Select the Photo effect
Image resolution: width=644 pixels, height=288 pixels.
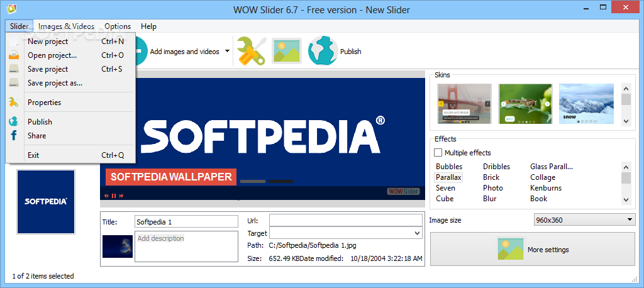493,188
